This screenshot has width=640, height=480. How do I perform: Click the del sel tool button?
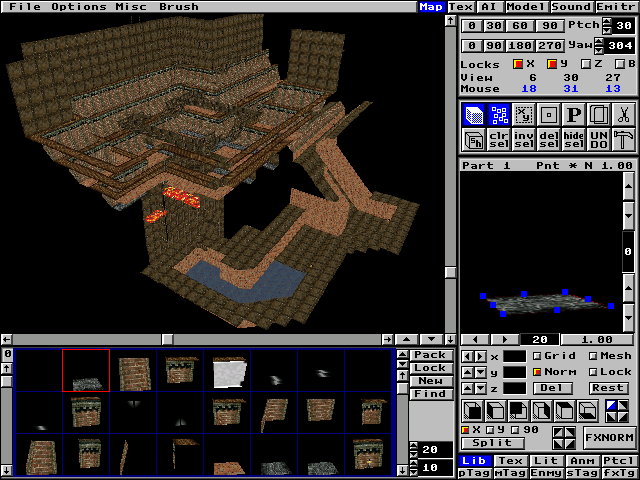pyautogui.click(x=549, y=140)
